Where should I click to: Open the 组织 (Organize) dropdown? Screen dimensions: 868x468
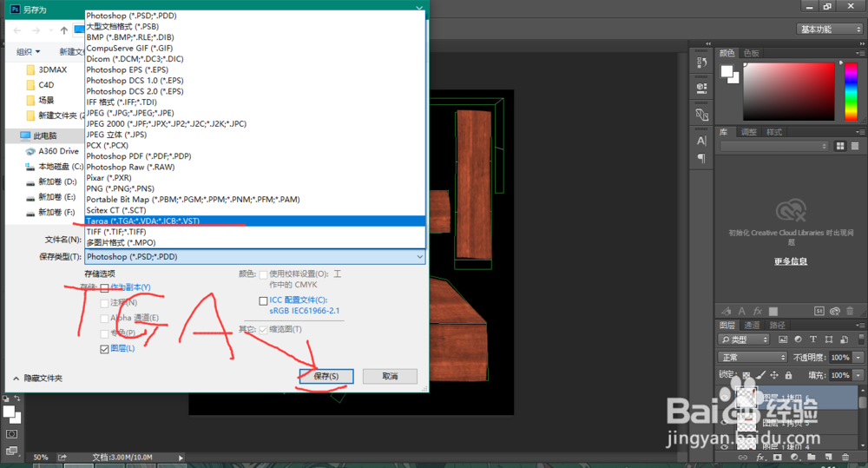[29, 51]
